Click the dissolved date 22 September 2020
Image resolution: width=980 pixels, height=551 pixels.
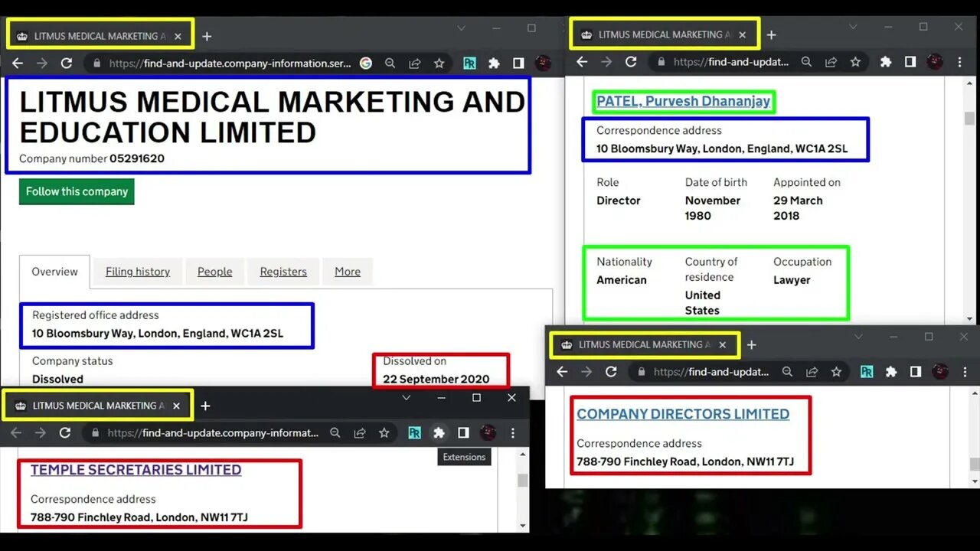coord(436,379)
